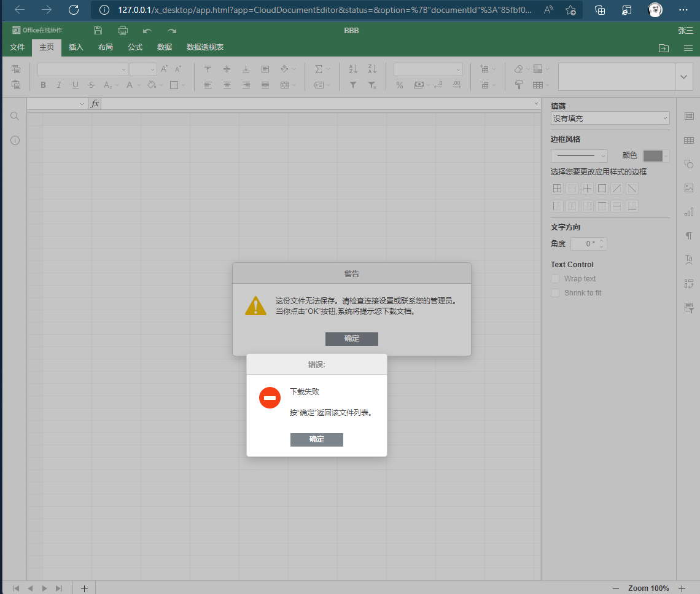Open image settings in right sidebar
This screenshot has width=700, height=594.
[688, 188]
